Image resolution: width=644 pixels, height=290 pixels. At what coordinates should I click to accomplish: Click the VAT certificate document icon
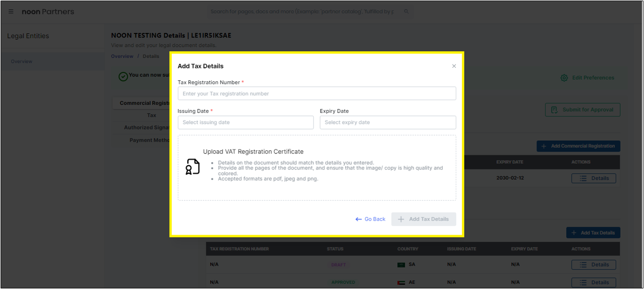tap(193, 166)
